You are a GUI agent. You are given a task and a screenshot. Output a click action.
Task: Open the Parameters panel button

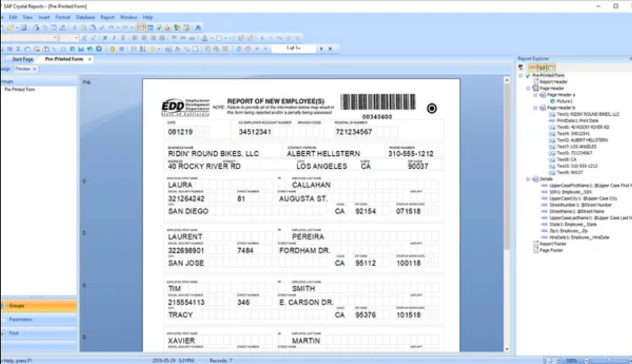coord(39,319)
